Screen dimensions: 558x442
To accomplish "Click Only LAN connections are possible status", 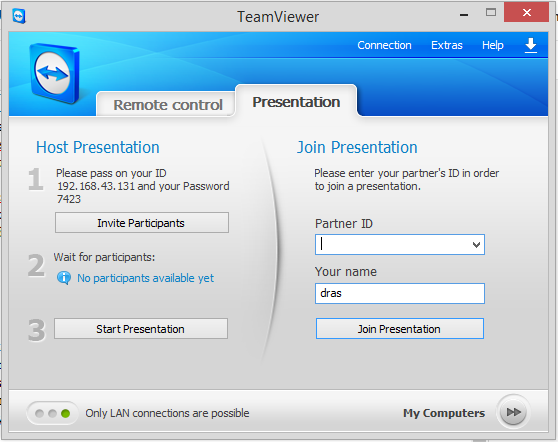I will [x=167, y=413].
